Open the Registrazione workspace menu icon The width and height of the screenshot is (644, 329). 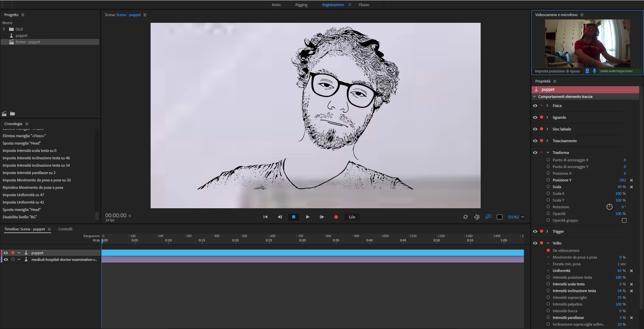(350, 5)
